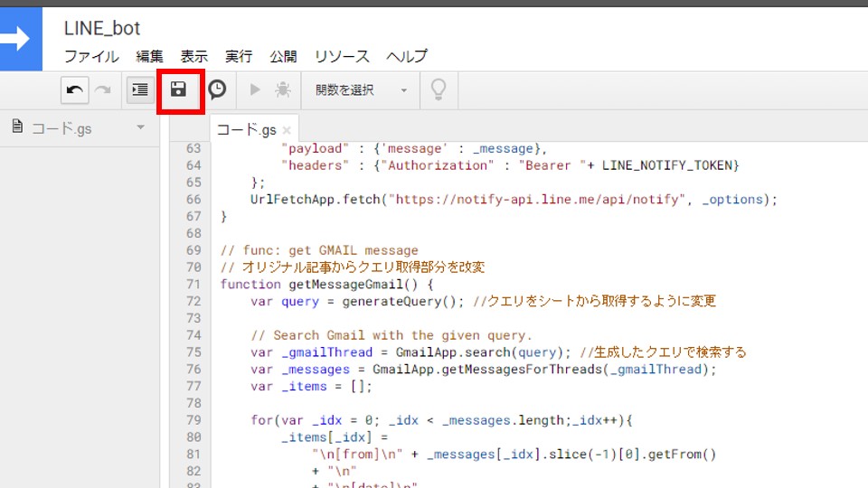This screenshot has height=488, width=868.
Task: Expand the コード.gs sidebar file arrow
Action: coord(140,128)
